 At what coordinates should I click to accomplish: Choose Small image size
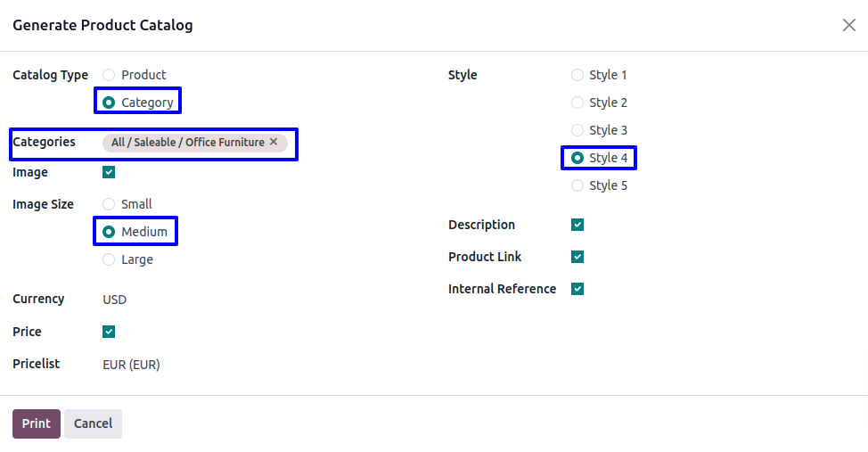coord(110,204)
